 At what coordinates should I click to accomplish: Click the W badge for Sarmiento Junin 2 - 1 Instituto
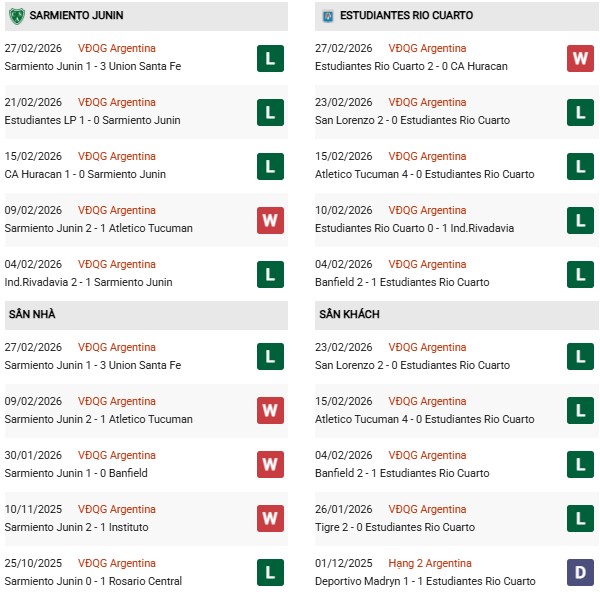[x=270, y=519]
